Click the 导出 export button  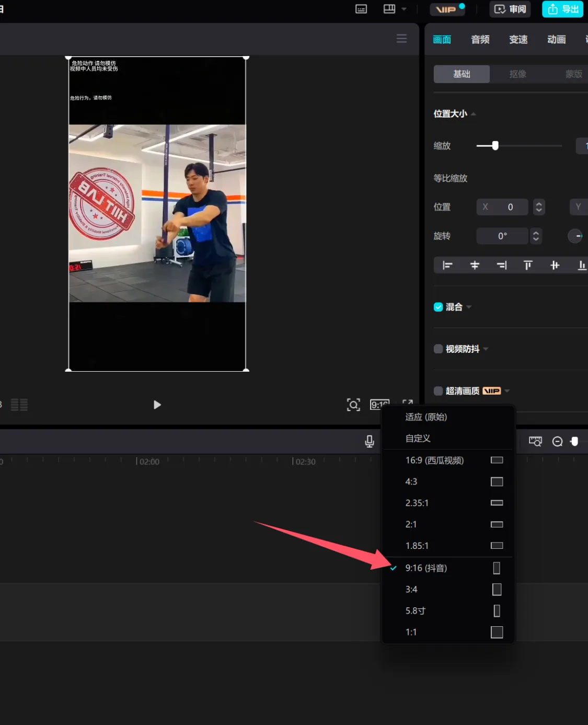563,9
